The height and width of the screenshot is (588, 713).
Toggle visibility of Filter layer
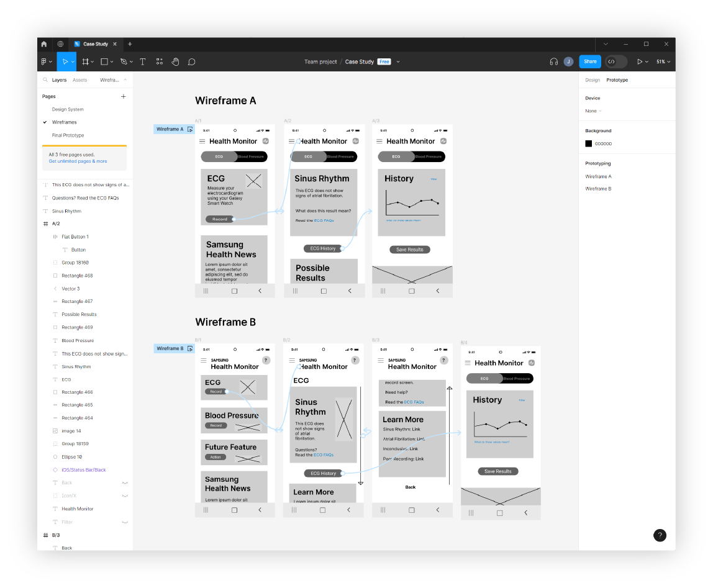coord(125,522)
